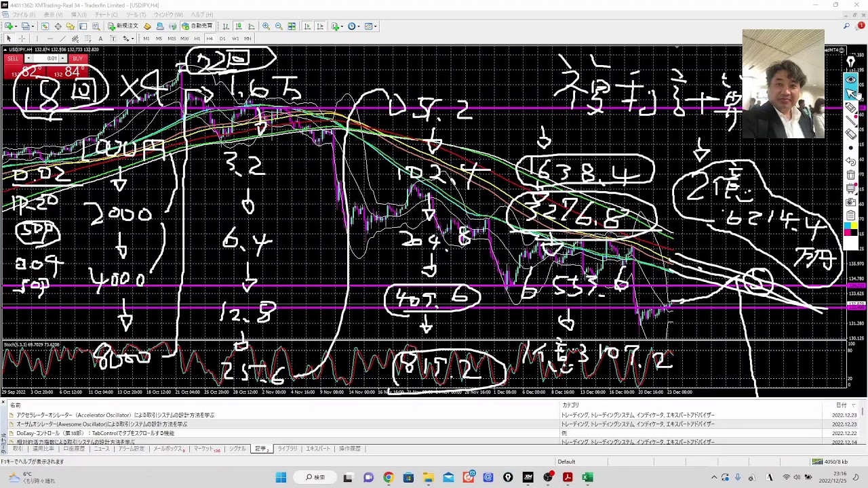This screenshot has height=488, width=868.
Task: Open the templates dropdown
Action: [x=371, y=26]
